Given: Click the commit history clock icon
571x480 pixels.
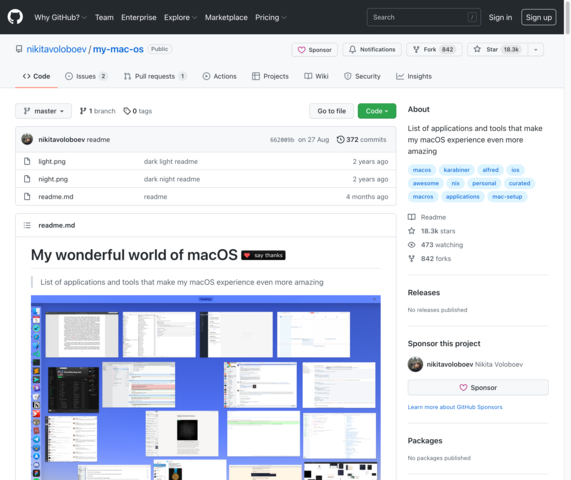Looking at the screenshot, I should click(x=340, y=139).
